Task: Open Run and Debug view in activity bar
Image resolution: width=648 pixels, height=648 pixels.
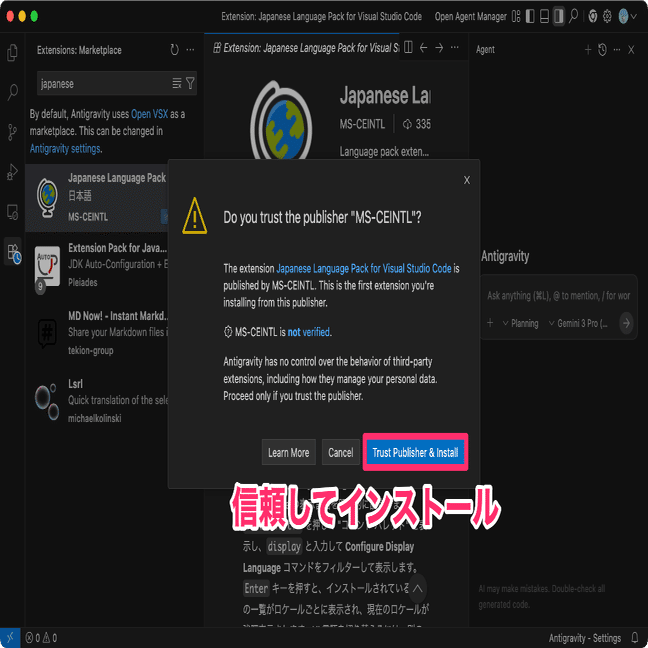Action: coord(12,172)
